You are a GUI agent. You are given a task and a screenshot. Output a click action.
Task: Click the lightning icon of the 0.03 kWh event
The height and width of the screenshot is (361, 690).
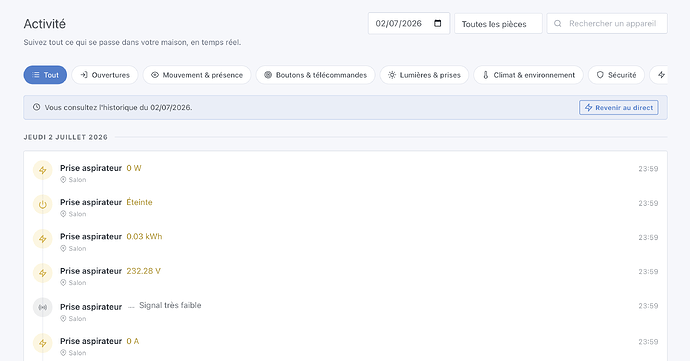[x=43, y=239]
